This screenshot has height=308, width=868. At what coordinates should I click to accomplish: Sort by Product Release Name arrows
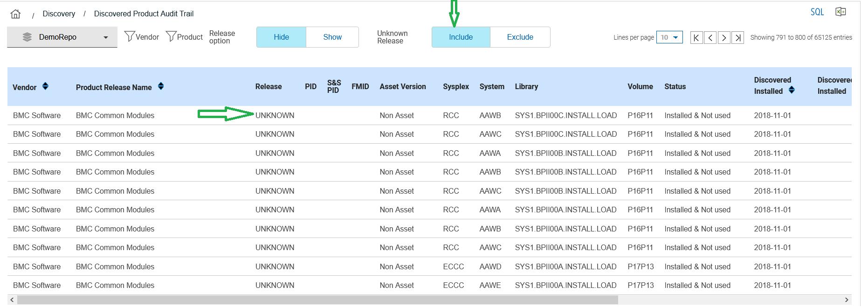click(161, 86)
